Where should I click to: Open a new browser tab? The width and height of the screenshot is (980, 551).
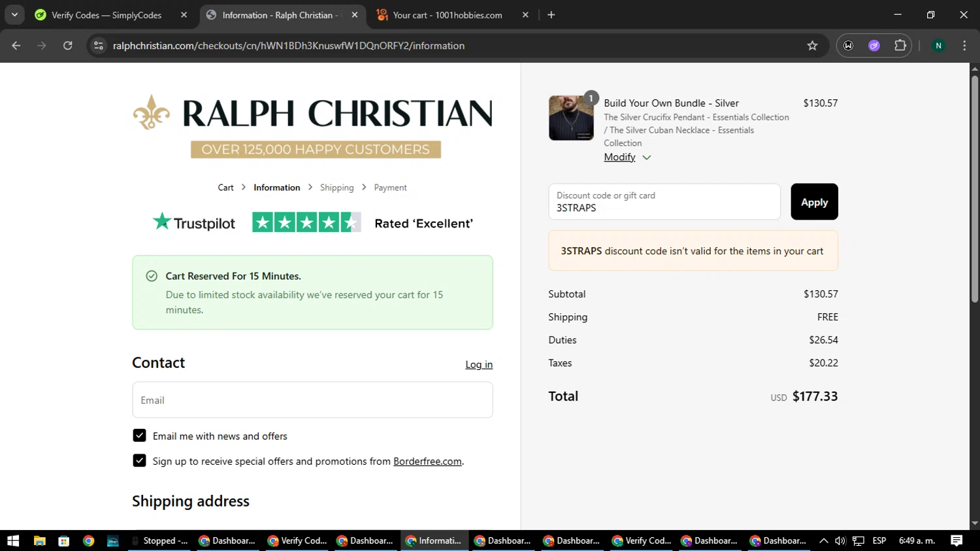click(x=551, y=15)
